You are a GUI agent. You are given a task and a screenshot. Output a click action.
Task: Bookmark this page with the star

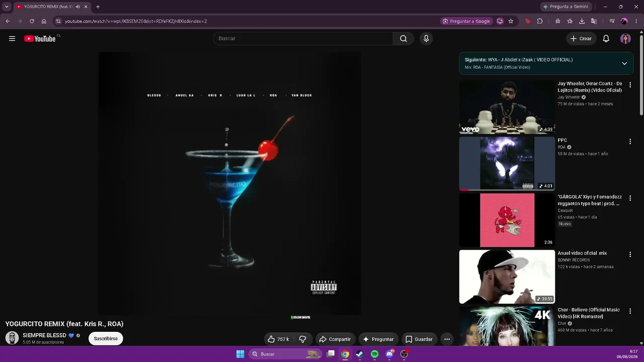coord(511,21)
